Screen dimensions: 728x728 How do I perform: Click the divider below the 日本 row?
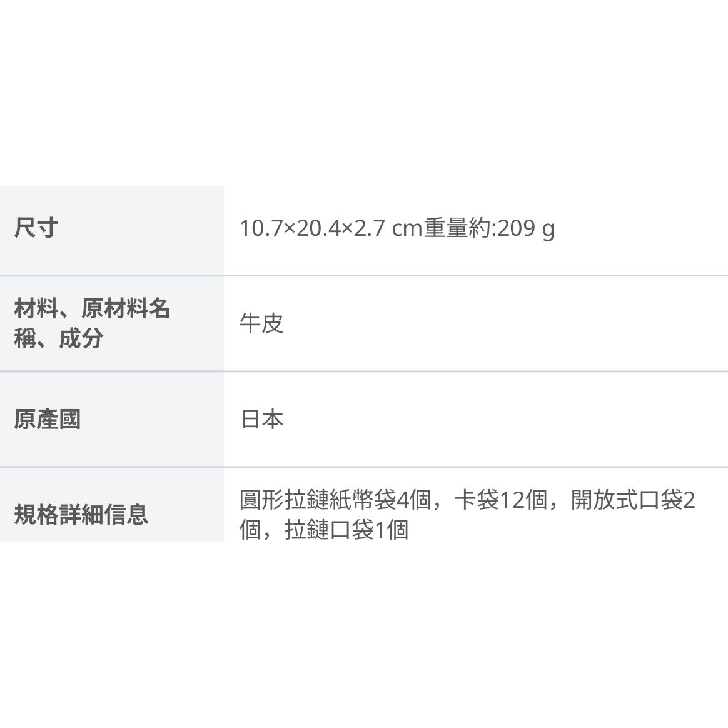click(x=364, y=467)
